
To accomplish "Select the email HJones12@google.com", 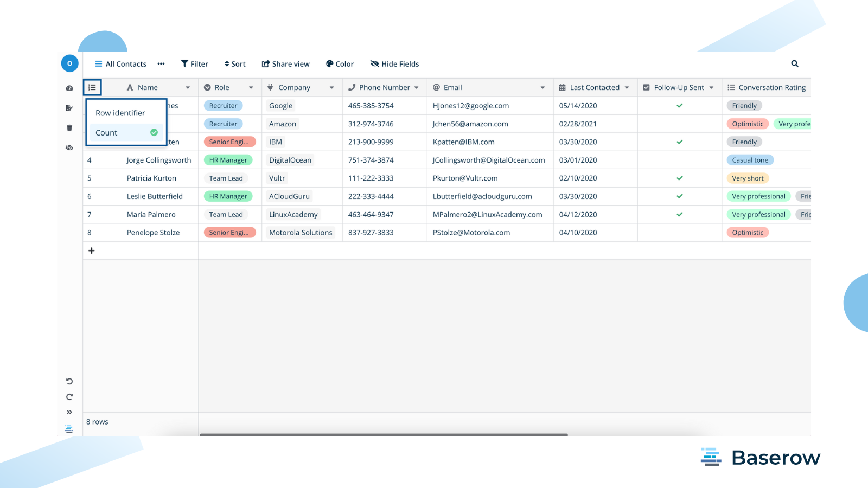I will pyautogui.click(x=471, y=106).
